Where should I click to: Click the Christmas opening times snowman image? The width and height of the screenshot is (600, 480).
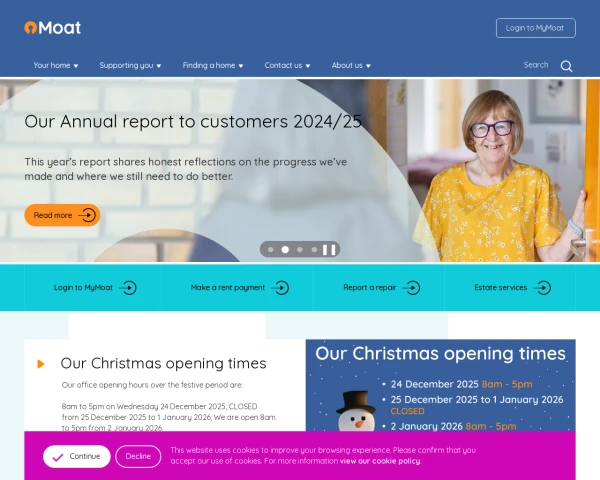pos(440,385)
